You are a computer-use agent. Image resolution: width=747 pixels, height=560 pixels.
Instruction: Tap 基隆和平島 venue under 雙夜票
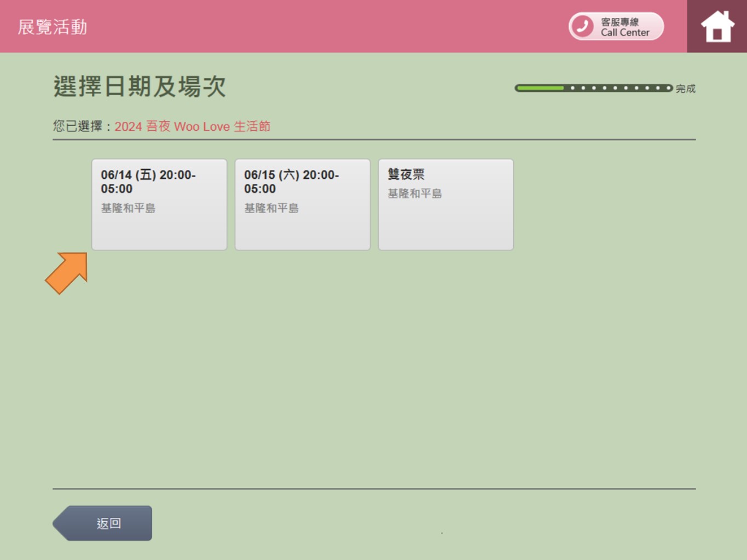(415, 194)
